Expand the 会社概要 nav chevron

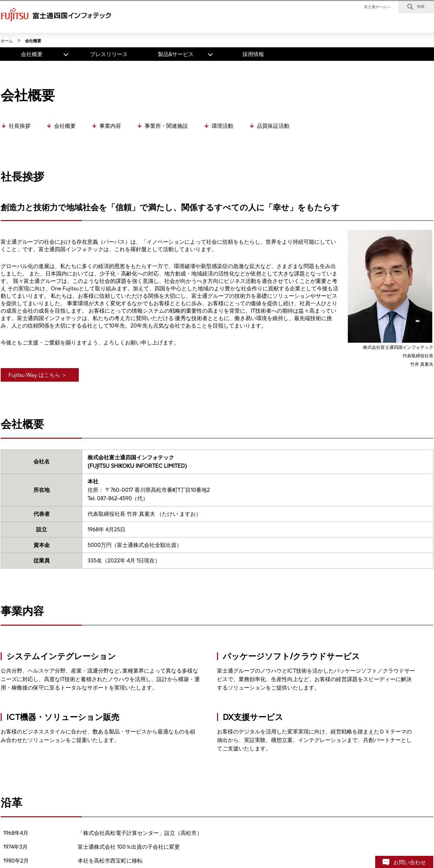click(x=66, y=54)
